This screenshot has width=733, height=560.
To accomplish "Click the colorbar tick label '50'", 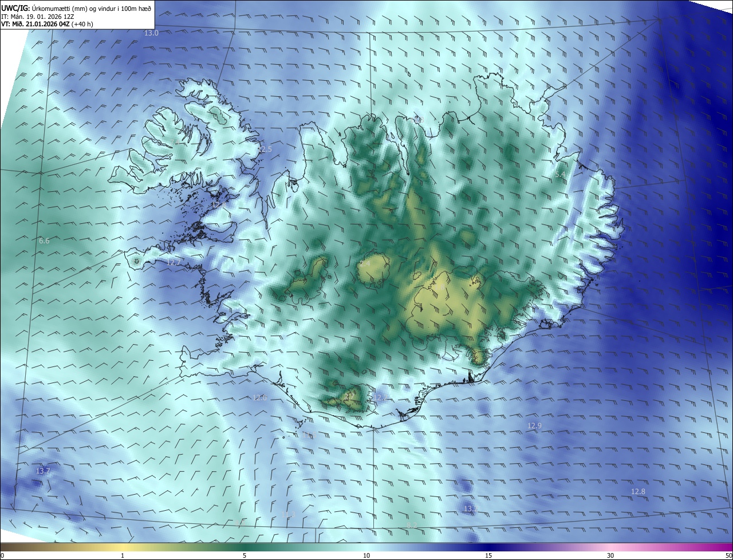I will point(728,555).
